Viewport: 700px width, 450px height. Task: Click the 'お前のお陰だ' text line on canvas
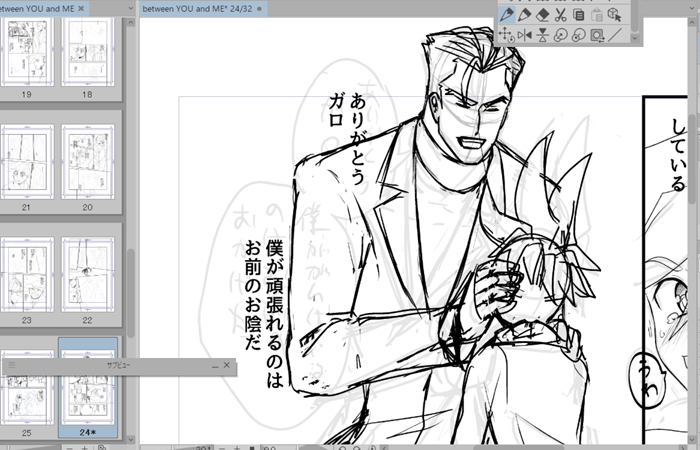pos(253,295)
